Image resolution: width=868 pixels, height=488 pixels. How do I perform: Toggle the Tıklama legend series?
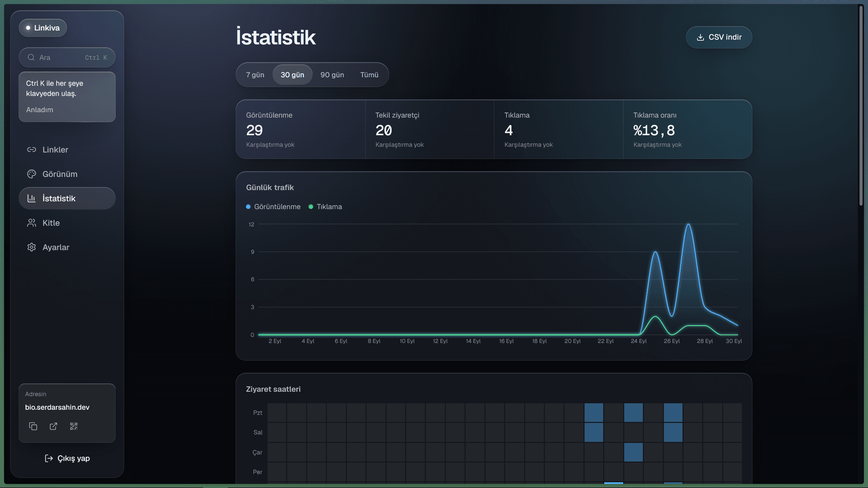(x=325, y=207)
